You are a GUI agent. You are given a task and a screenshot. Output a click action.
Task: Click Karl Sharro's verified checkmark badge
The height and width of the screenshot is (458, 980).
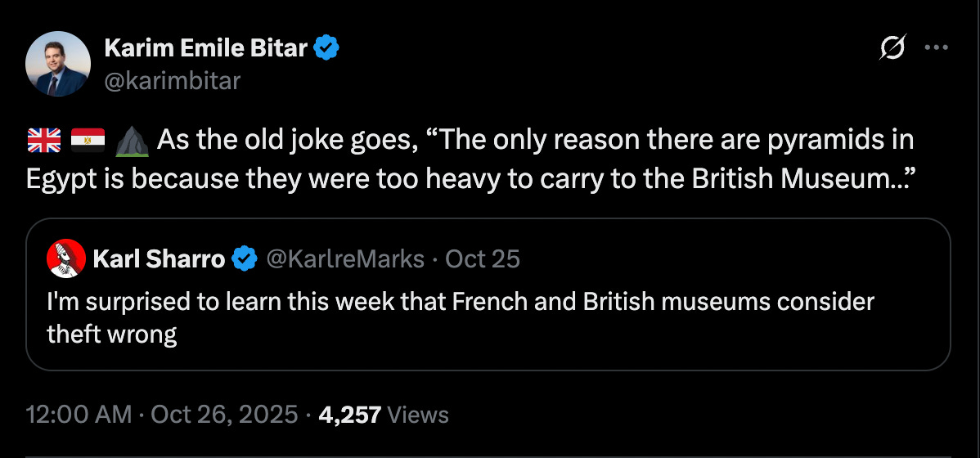(x=244, y=259)
